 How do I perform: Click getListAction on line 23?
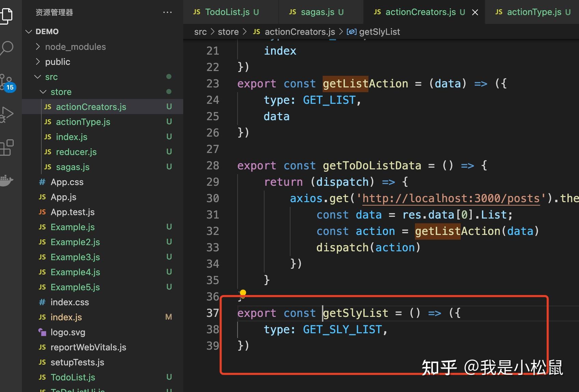tap(365, 84)
